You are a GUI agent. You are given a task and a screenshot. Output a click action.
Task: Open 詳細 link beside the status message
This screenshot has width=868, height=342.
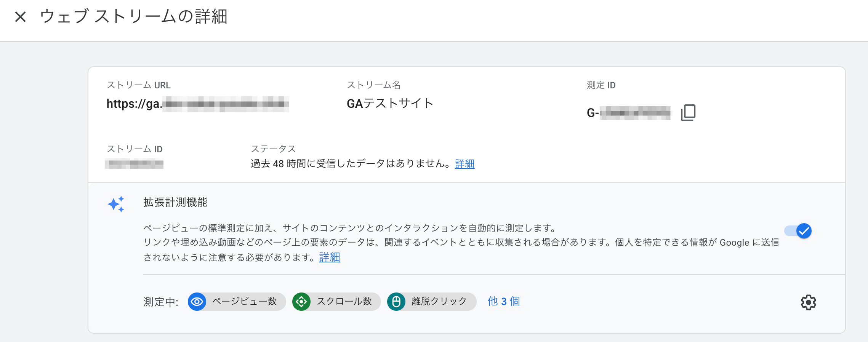point(464,164)
